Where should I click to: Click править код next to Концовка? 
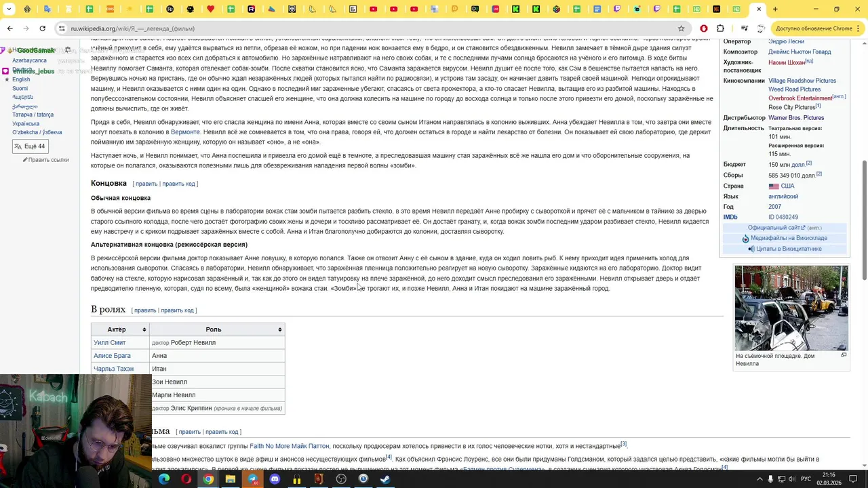pyautogui.click(x=178, y=184)
